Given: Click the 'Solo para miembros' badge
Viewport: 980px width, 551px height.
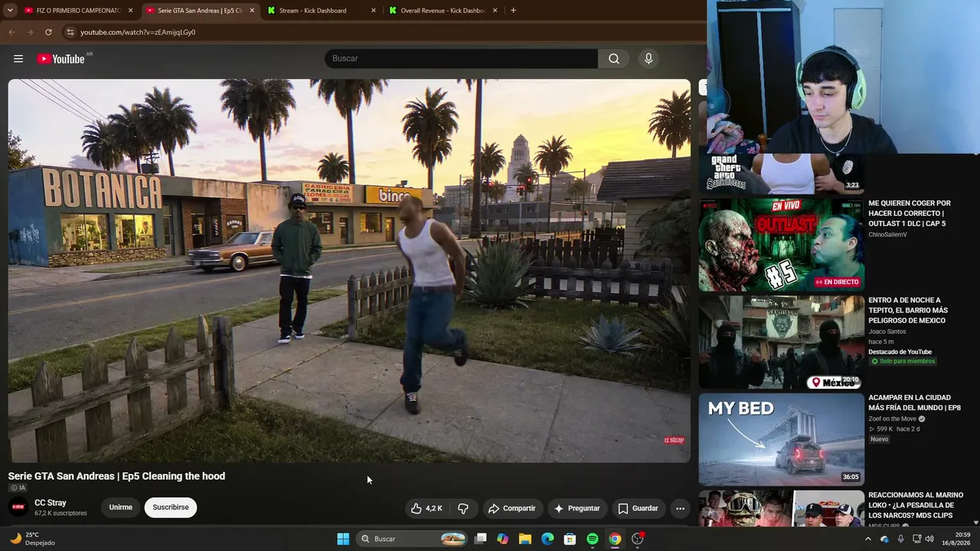Looking at the screenshot, I should [x=902, y=361].
